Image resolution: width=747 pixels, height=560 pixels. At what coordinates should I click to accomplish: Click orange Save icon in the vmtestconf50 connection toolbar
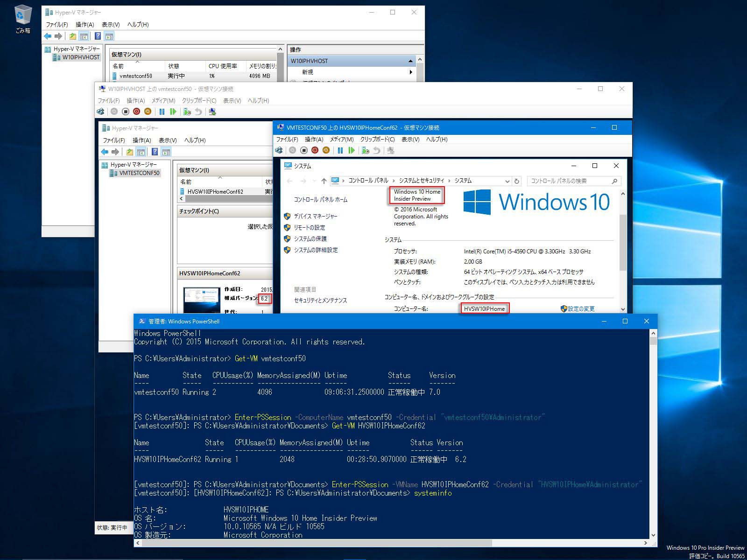pyautogui.click(x=148, y=112)
